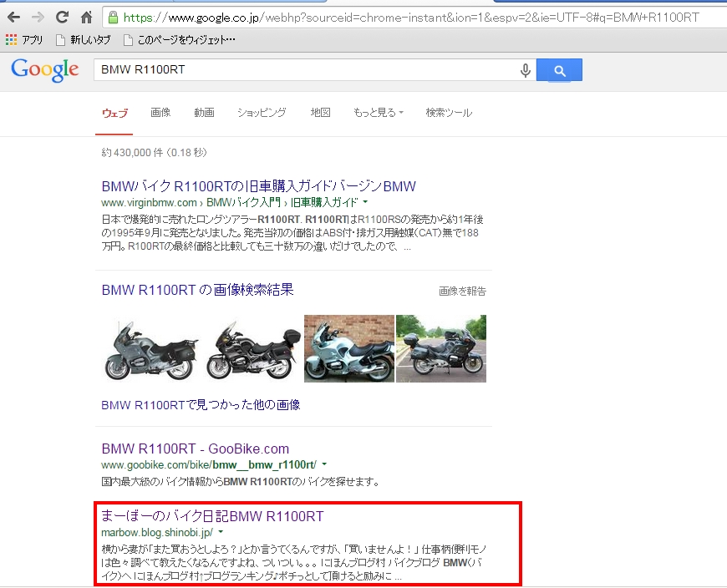This screenshot has height=588, width=727.
Task: Open the アプリ apps grid bookmark
Action: click(x=24, y=40)
